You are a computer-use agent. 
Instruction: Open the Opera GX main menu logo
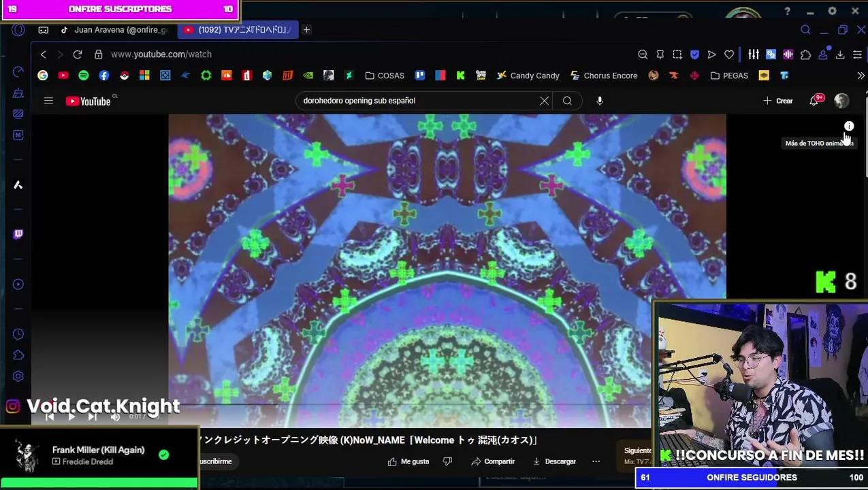click(x=18, y=30)
